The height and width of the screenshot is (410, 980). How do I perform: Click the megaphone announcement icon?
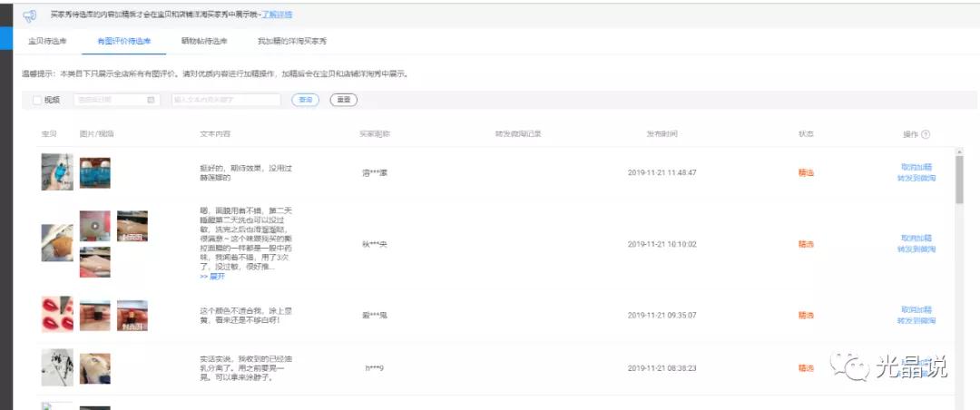pos(29,15)
